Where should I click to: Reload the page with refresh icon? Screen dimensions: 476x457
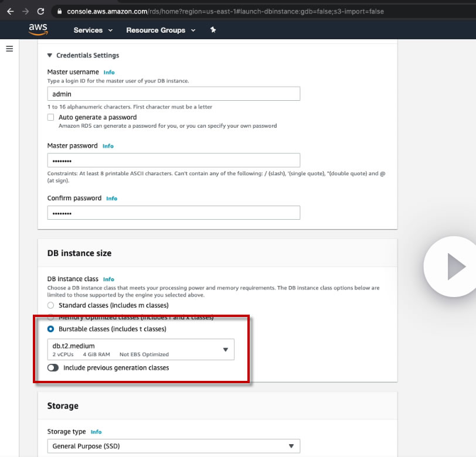40,12
